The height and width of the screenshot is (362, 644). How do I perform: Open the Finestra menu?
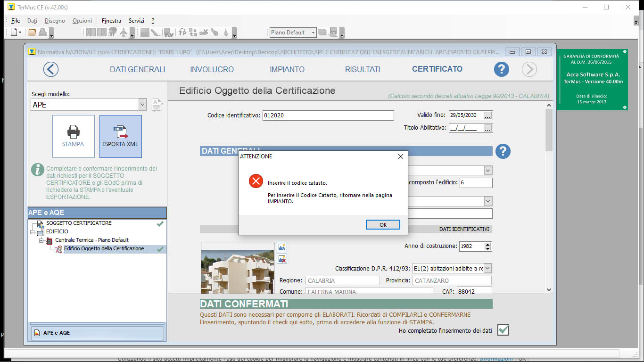pos(111,21)
